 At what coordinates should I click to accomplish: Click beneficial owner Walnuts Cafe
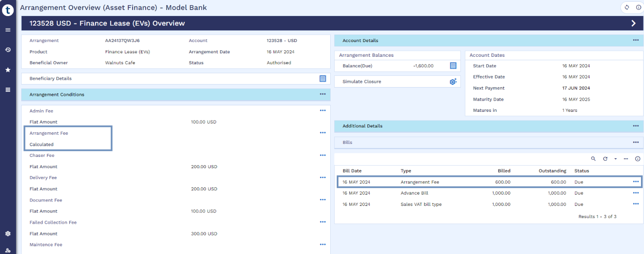click(x=120, y=63)
